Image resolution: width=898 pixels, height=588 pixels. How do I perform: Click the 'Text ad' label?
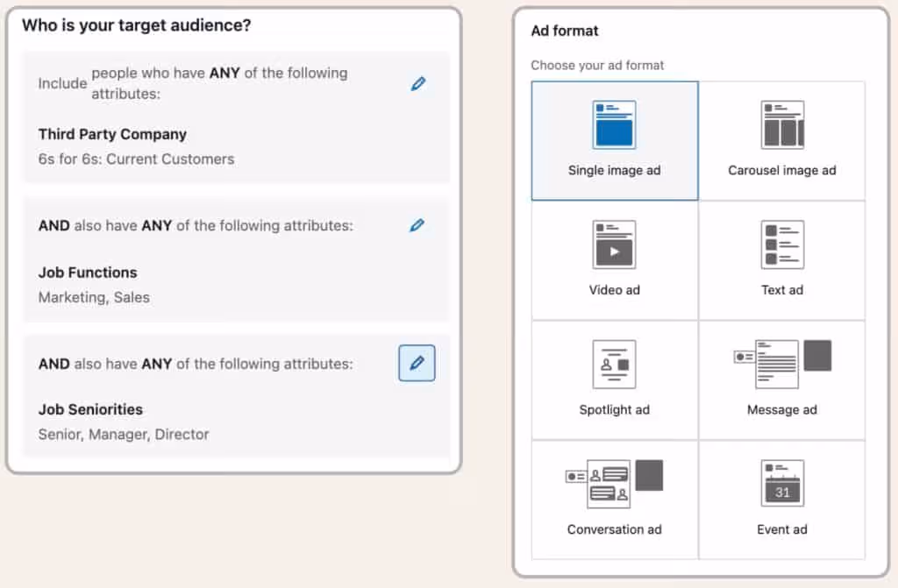point(782,290)
